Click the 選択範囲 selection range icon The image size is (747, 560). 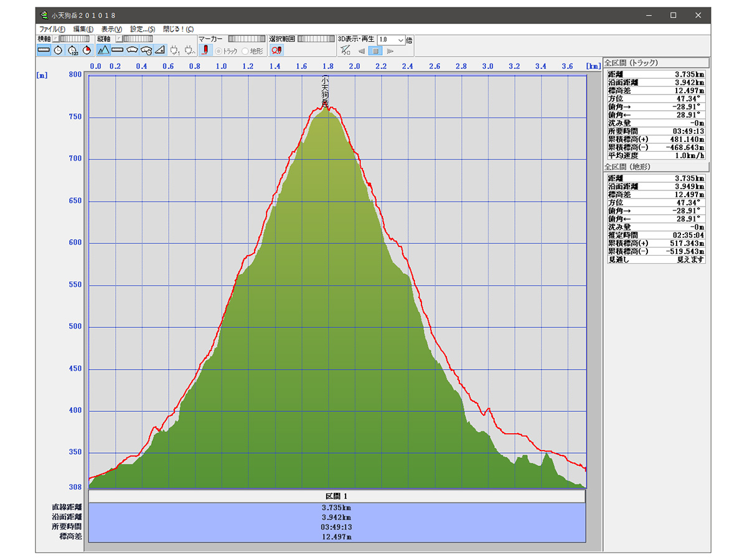click(276, 50)
